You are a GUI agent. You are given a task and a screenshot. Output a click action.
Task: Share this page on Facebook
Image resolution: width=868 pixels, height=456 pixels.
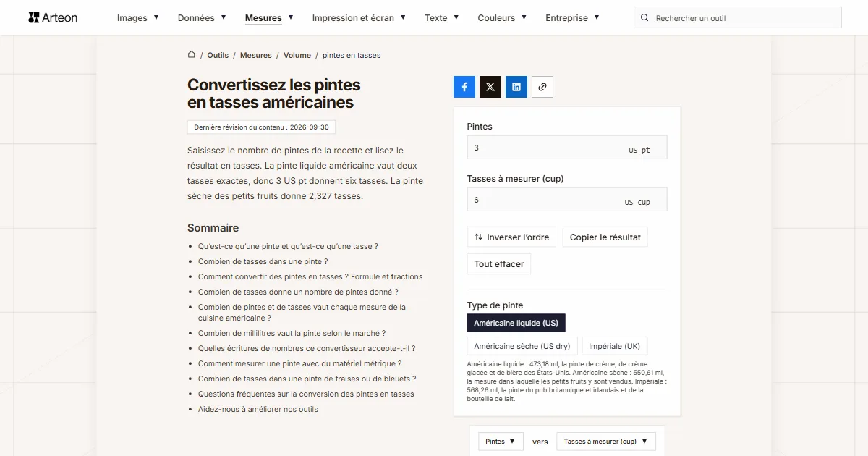pos(464,87)
